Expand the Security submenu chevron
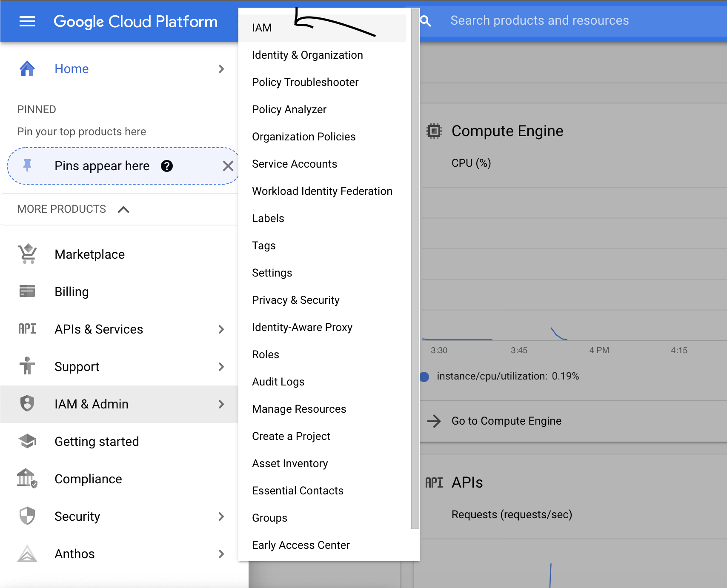Screen dimensions: 727x588 pos(221,517)
